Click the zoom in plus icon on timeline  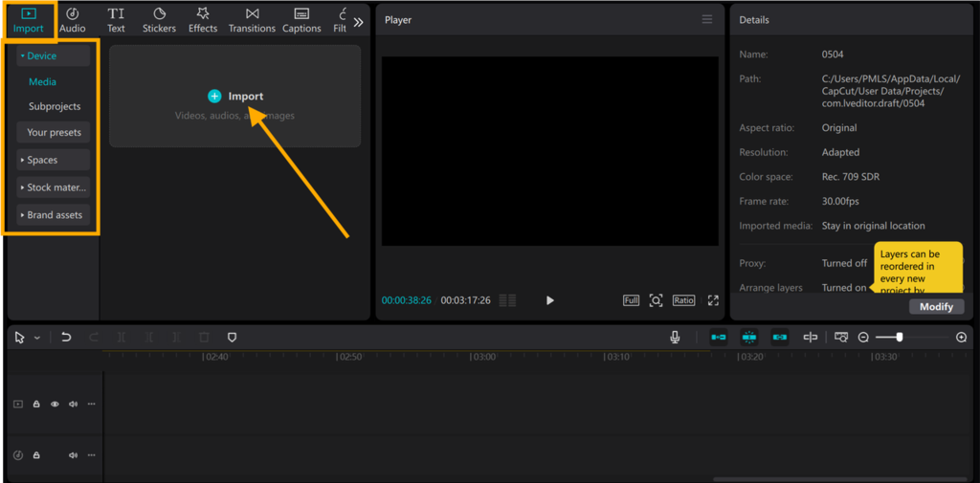[961, 338]
